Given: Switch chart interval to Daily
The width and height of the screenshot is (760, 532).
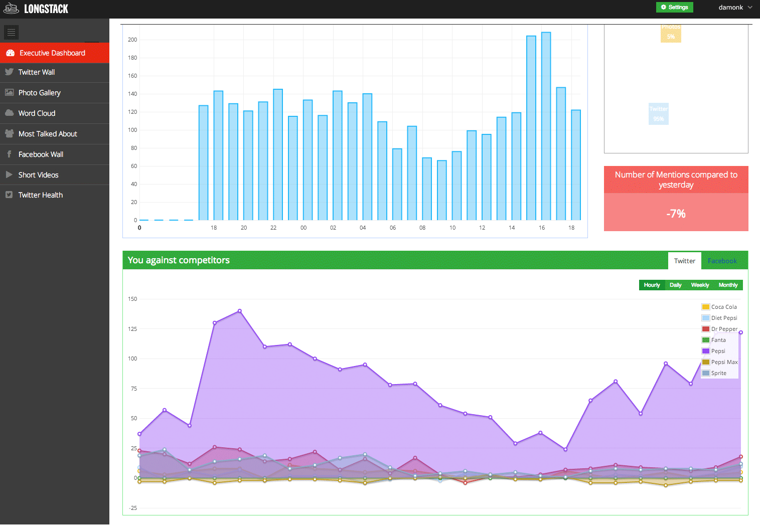Looking at the screenshot, I should pyautogui.click(x=675, y=285).
